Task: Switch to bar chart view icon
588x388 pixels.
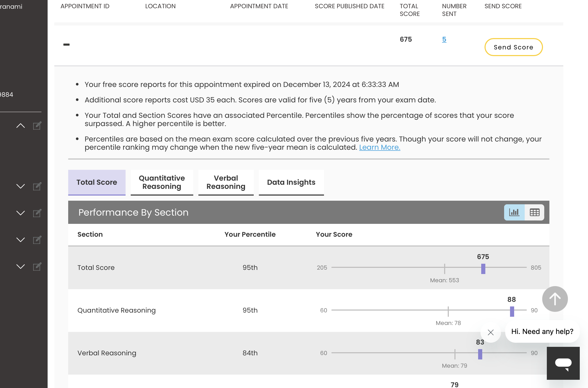Action: (x=514, y=213)
